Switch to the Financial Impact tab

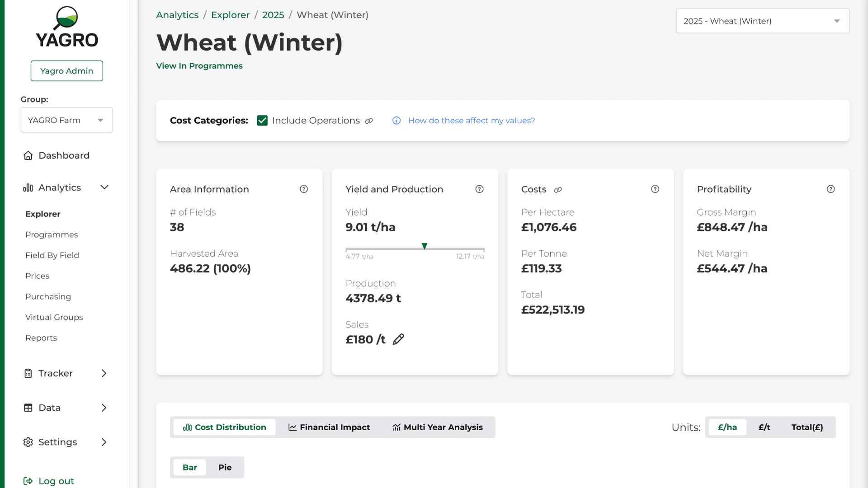point(329,427)
